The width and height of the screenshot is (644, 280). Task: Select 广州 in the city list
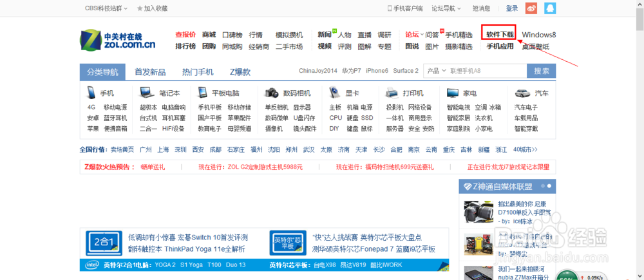146,149
